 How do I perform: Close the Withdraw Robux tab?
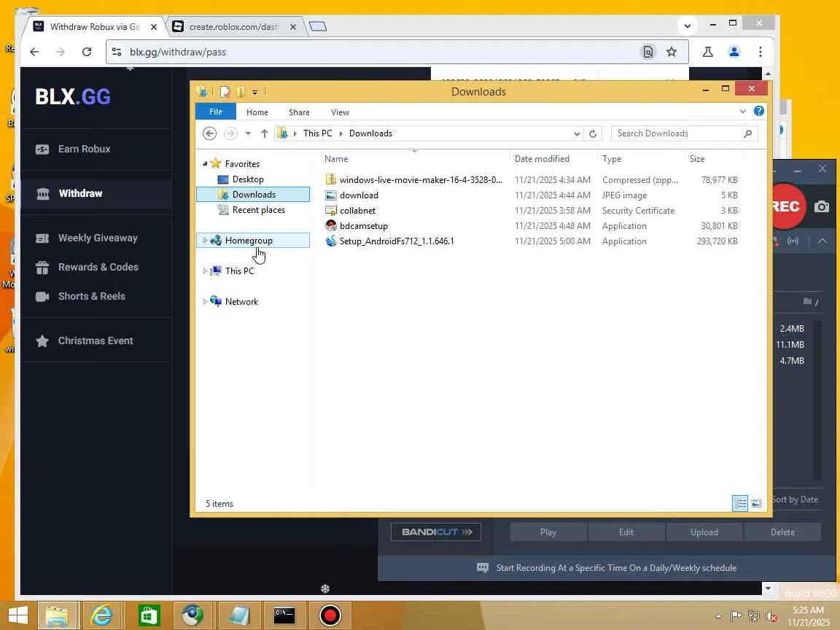click(x=154, y=27)
